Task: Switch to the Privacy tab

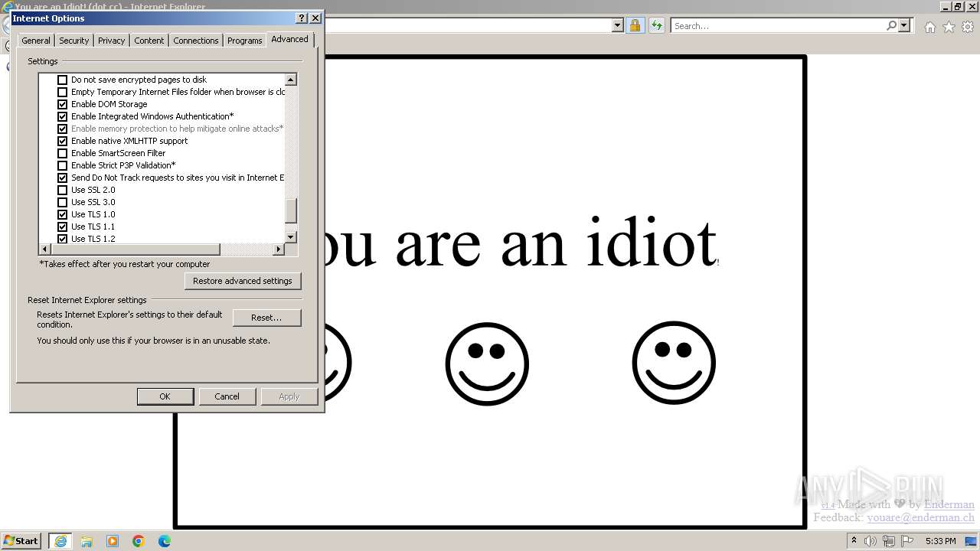Action: coord(111,41)
